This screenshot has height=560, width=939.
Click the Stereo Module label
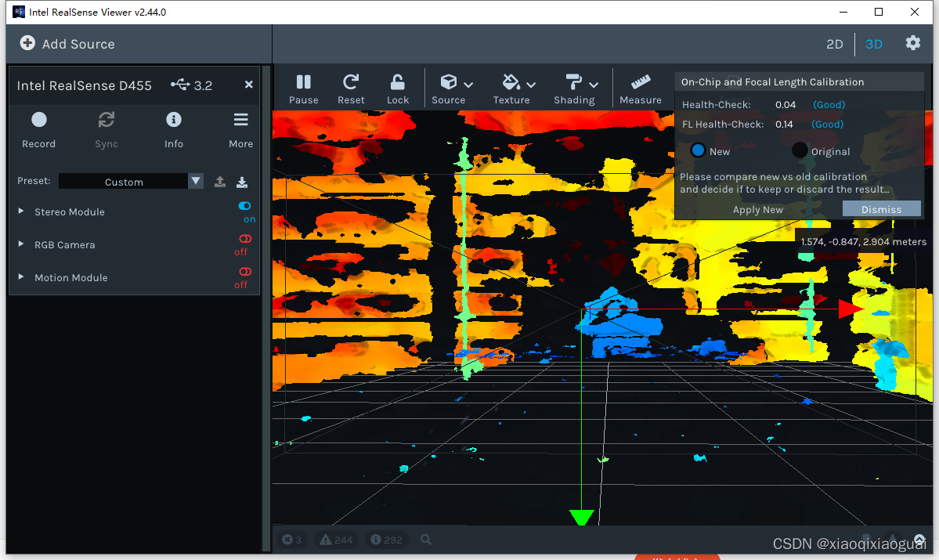pyautogui.click(x=70, y=211)
